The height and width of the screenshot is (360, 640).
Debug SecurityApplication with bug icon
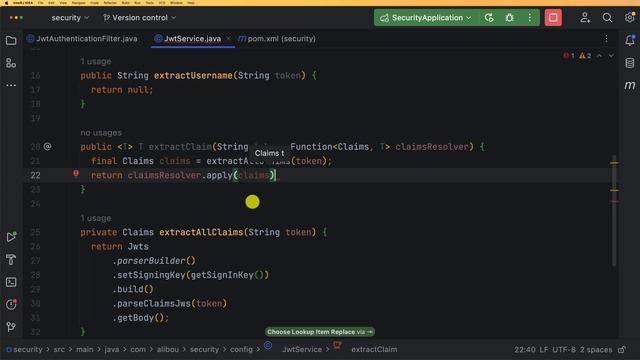pyautogui.click(x=509, y=18)
